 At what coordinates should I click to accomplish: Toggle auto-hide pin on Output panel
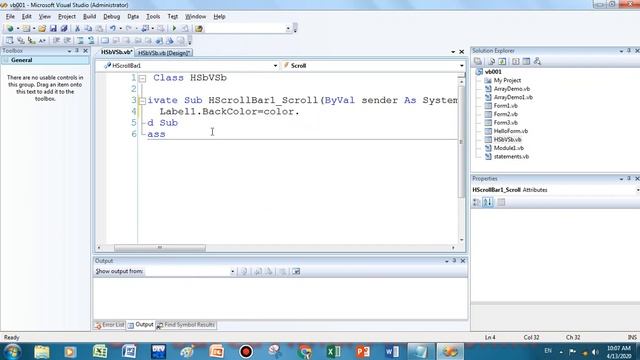coord(454,260)
